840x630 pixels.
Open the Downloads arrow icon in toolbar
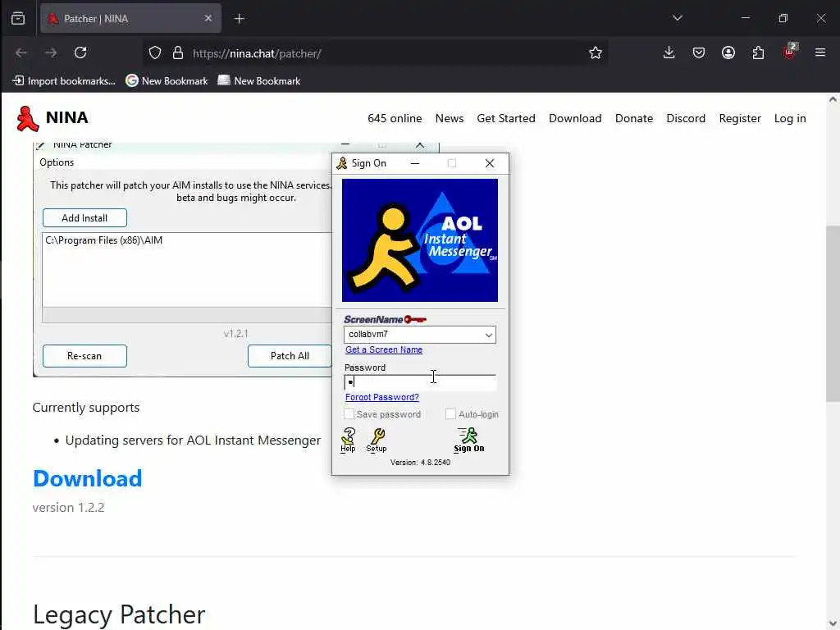[669, 52]
